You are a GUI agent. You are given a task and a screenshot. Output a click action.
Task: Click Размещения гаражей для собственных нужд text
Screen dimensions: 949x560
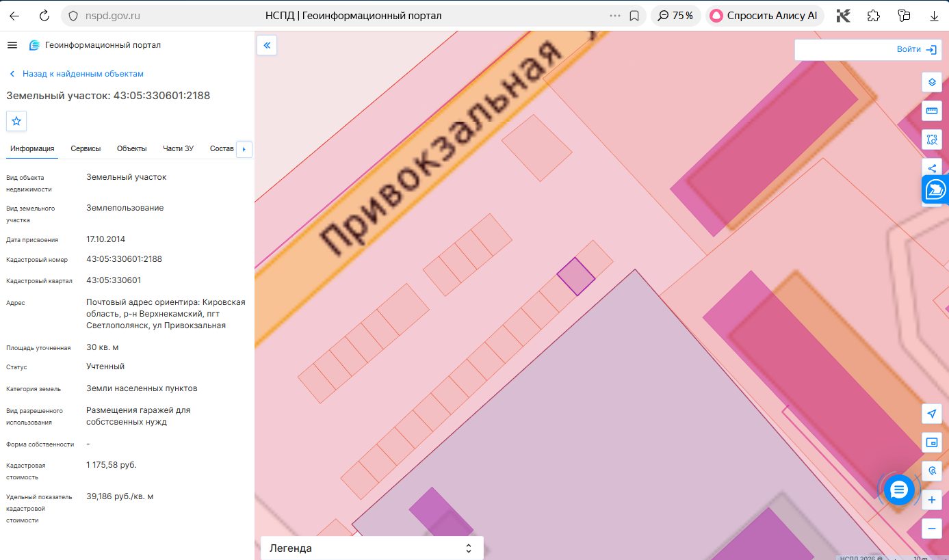point(138,416)
